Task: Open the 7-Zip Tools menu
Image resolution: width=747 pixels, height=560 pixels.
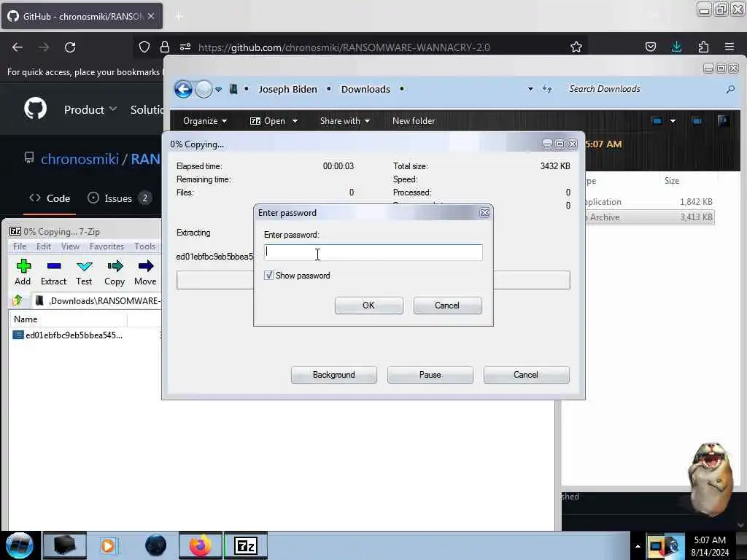Action: [x=145, y=246]
